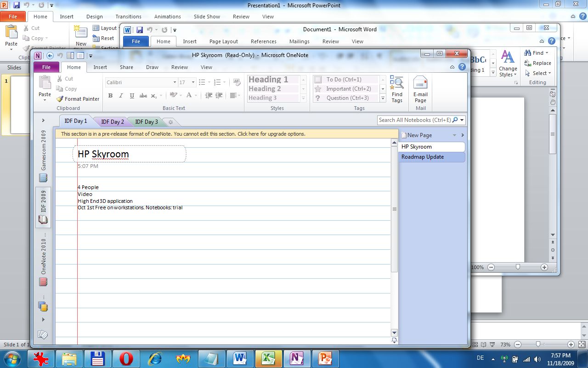588x368 pixels.
Task: Open the Roadmap Update page
Action: pyautogui.click(x=422, y=156)
